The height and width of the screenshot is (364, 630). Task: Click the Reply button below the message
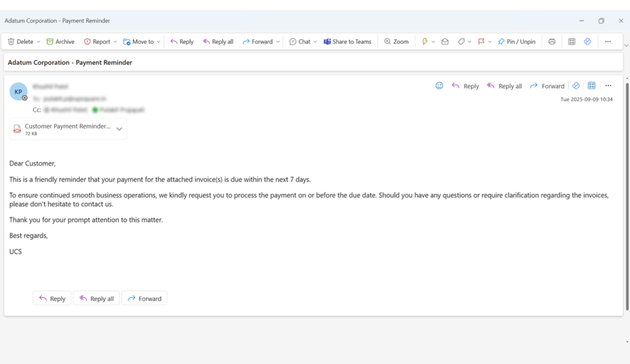click(x=52, y=298)
